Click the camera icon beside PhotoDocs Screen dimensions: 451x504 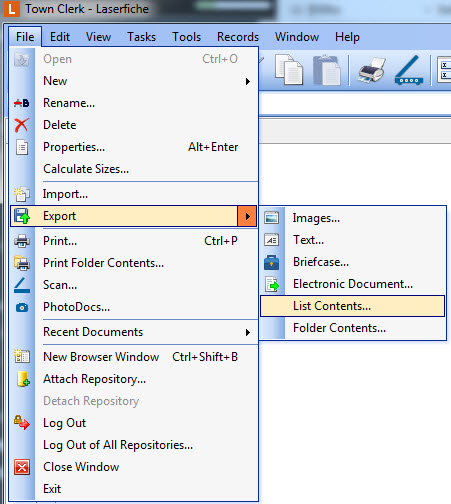point(22,307)
